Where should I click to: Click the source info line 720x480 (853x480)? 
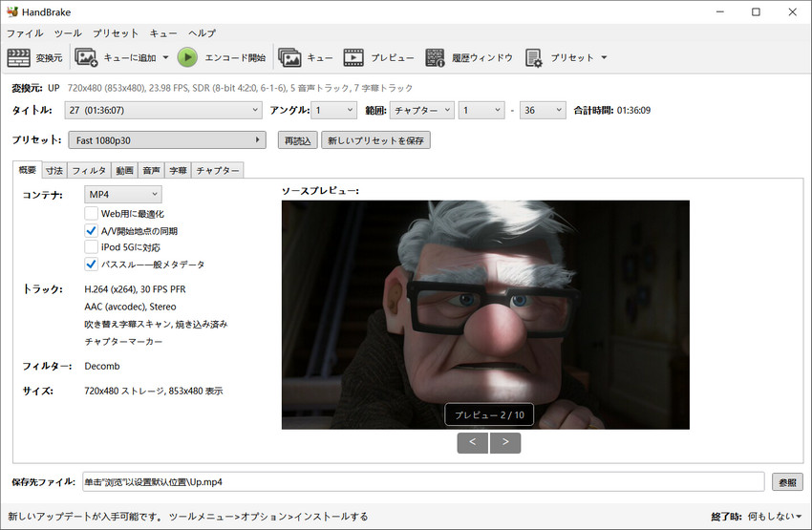click(x=240, y=88)
